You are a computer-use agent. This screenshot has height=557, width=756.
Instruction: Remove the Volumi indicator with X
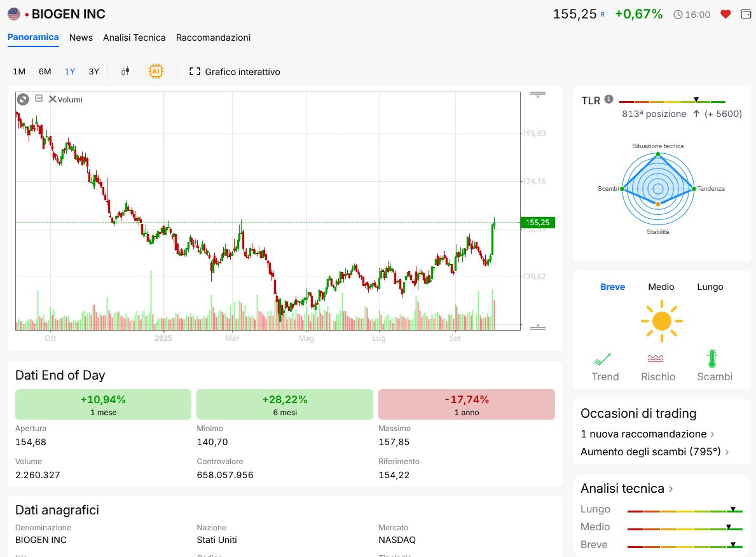(53, 99)
